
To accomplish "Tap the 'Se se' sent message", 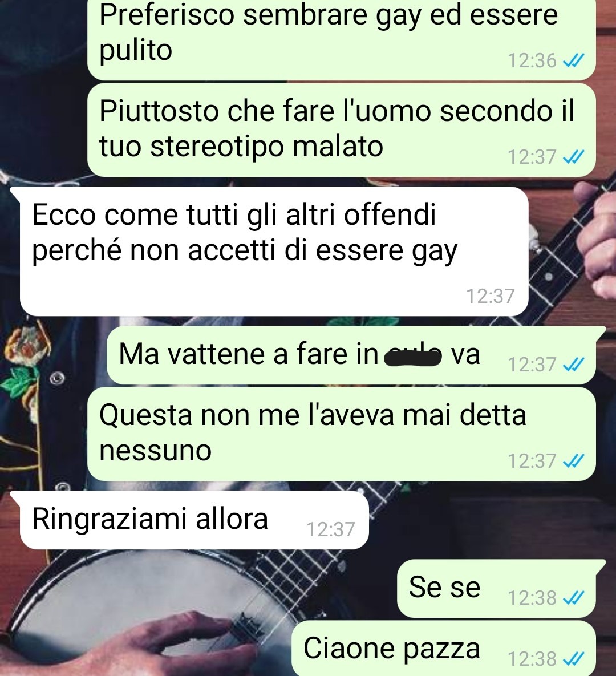I will tap(501, 589).
